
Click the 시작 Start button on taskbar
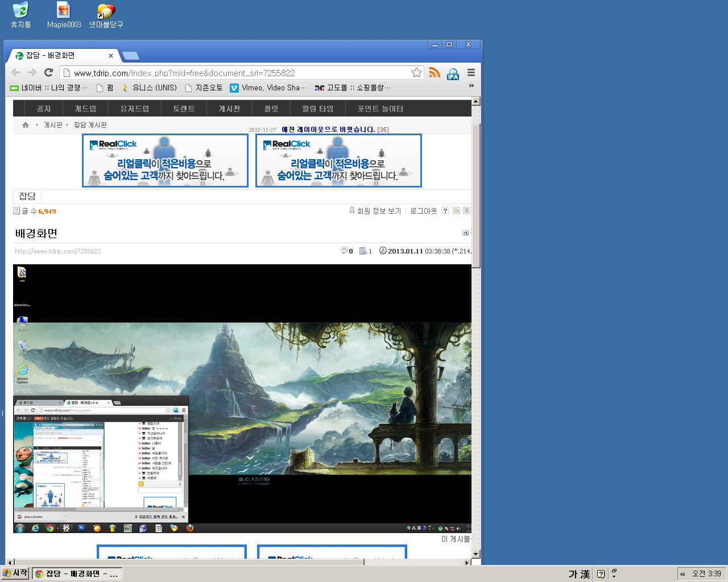[x=15, y=573]
